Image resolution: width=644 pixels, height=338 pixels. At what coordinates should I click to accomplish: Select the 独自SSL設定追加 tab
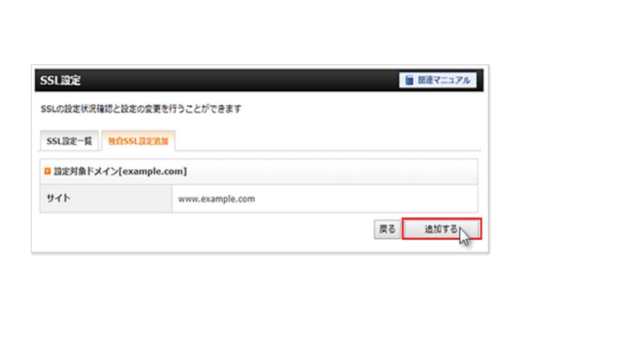[138, 141]
